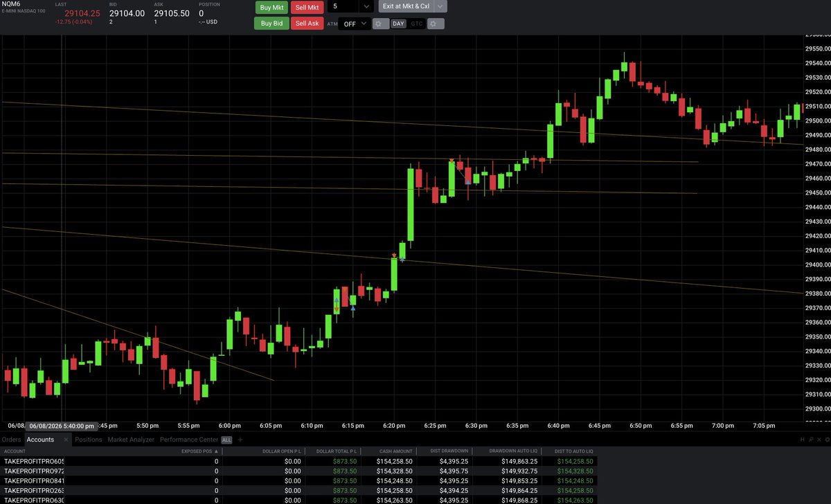Click cash amount $154,248.50
The image size is (831, 504).
[396, 480]
